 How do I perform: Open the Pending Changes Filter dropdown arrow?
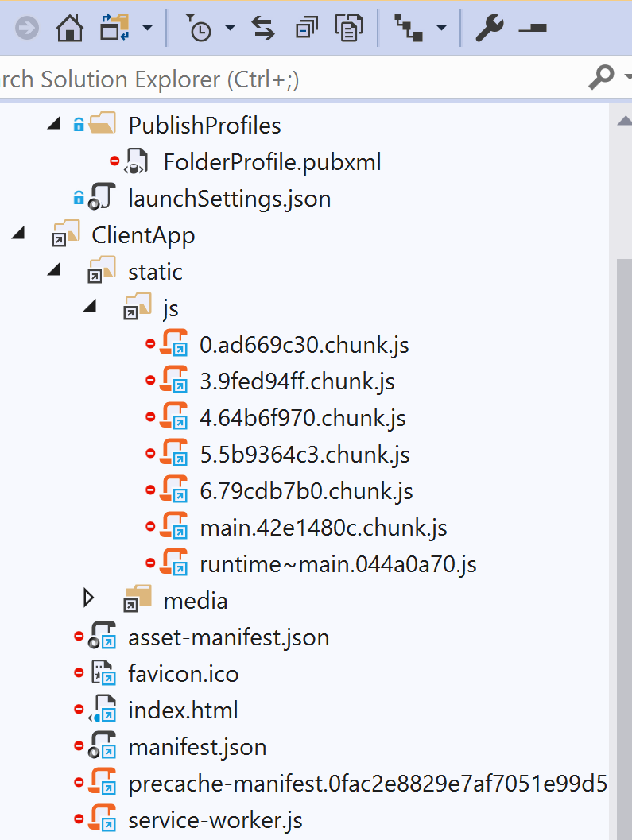230,28
